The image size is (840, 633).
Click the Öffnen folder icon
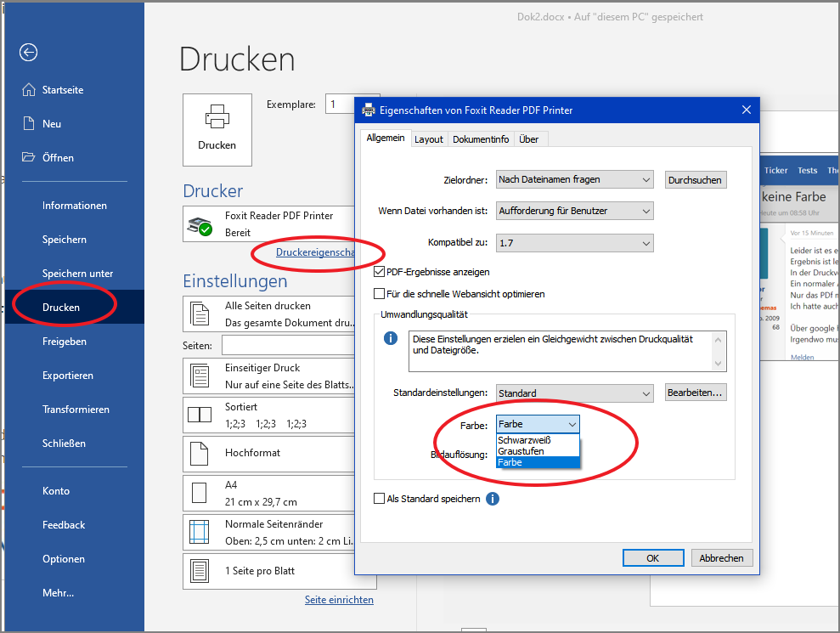point(28,157)
